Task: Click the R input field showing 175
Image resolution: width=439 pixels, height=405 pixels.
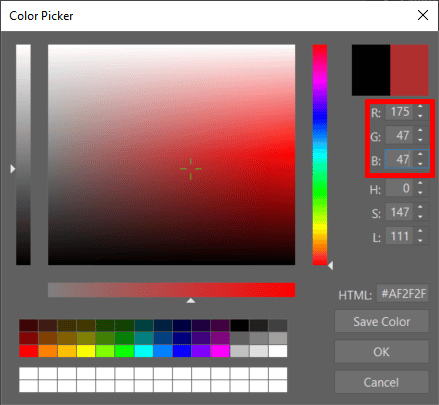Action: click(399, 112)
